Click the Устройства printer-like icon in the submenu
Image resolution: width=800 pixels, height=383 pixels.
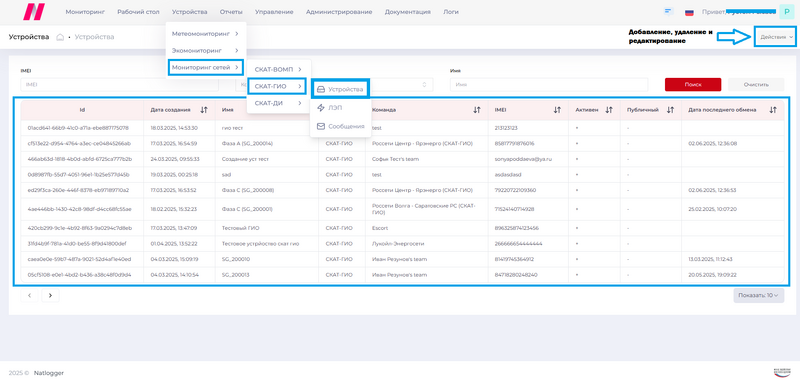[321, 89]
